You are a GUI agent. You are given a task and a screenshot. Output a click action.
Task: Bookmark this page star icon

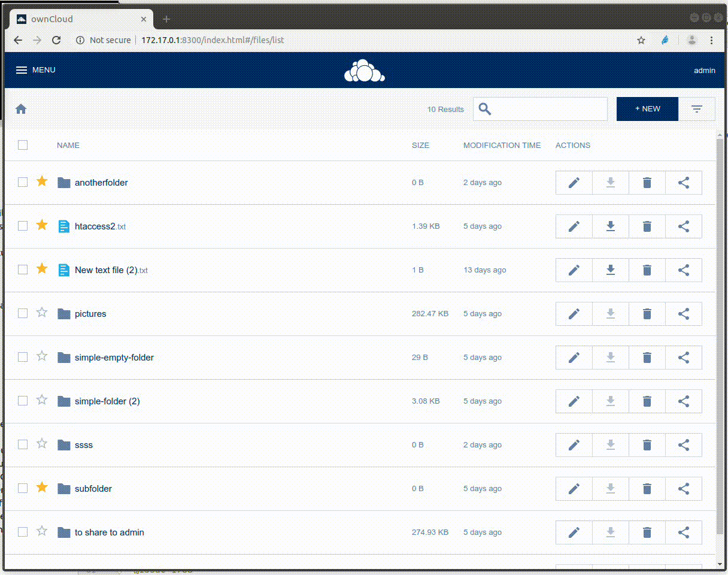[x=641, y=40]
